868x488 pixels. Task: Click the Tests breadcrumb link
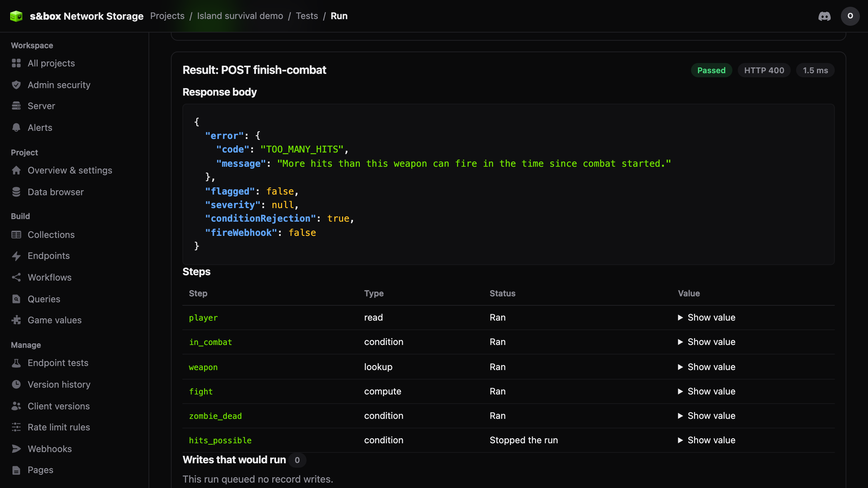click(307, 16)
